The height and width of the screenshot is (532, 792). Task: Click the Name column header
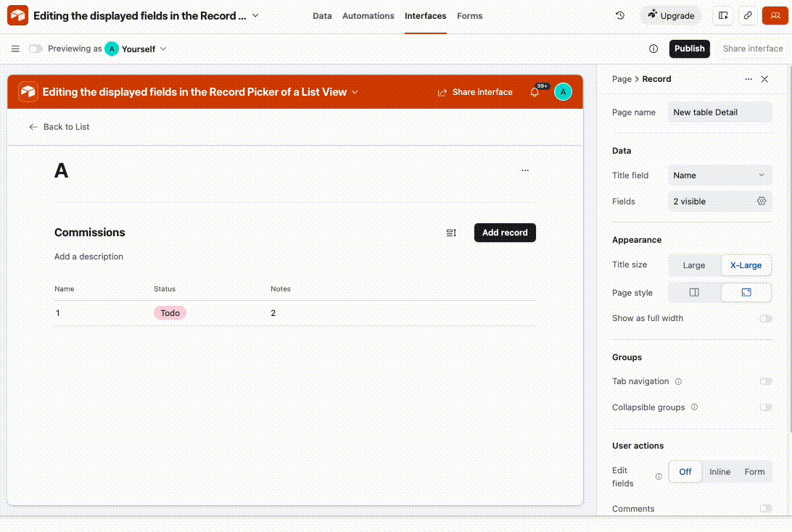[x=64, y=289]
